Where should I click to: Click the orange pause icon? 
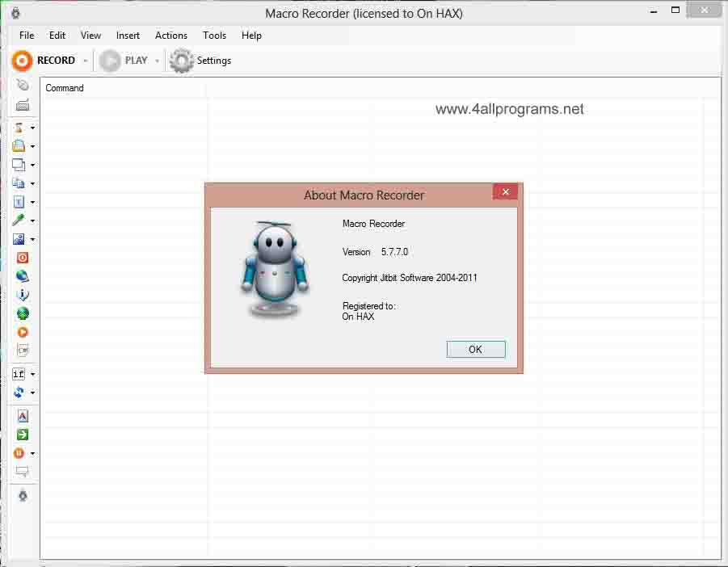(x=19, y=453)
